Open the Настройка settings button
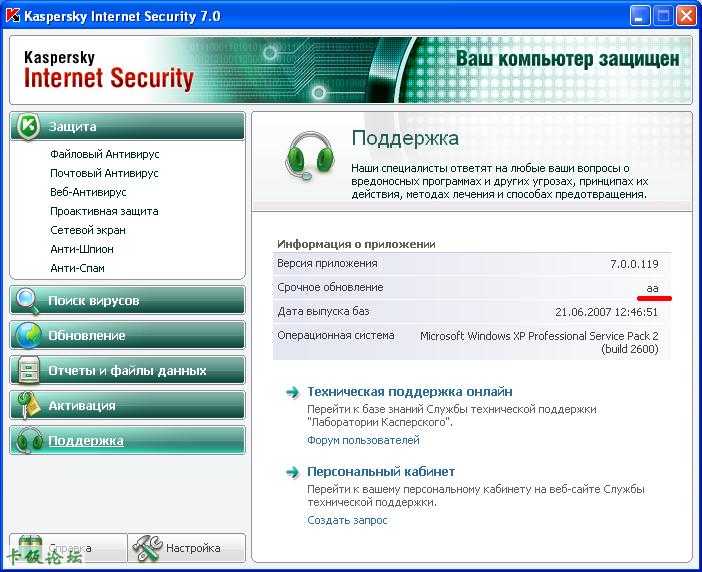The height and width of the screenshot is (572, 702). point(187,548)
